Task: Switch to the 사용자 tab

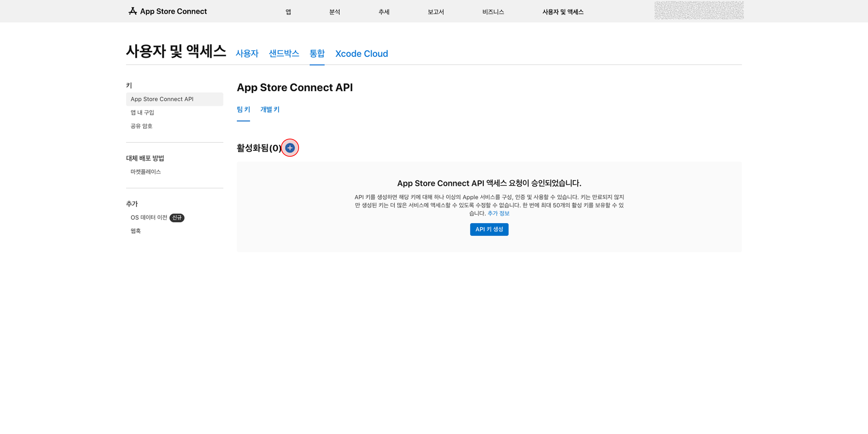Action: [x=247, y=54]
